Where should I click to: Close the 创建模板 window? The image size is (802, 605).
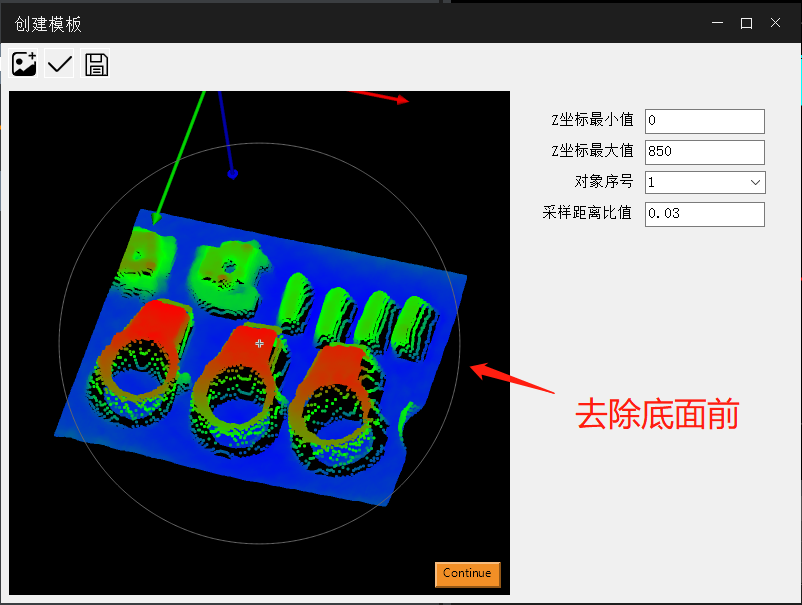[x=775, y=23]
